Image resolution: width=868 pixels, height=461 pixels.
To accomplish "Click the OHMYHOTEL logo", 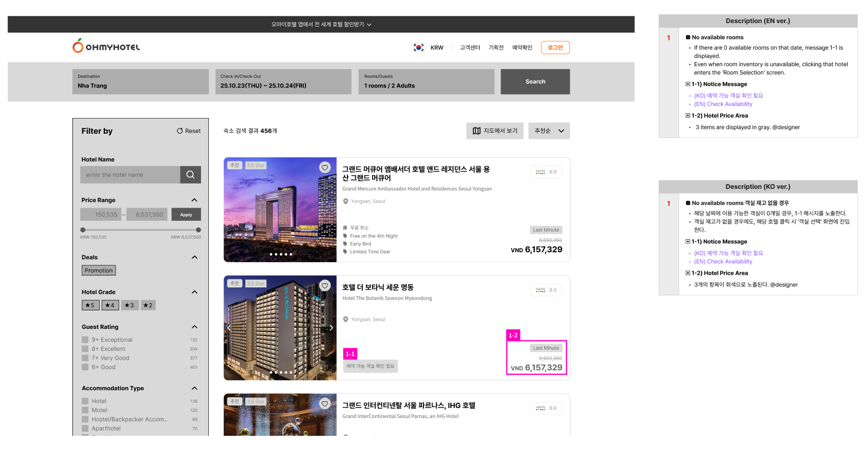I will (106, 46).
